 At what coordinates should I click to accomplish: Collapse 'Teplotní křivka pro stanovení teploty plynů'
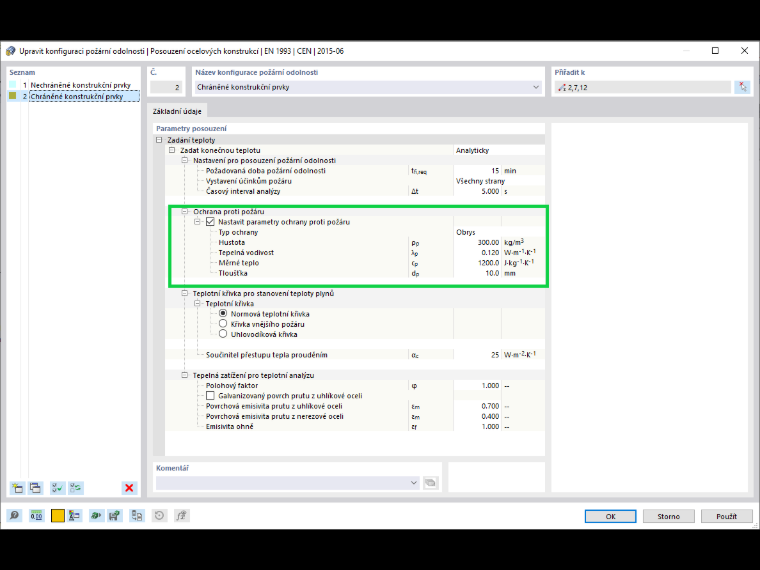tap(185, 293)
